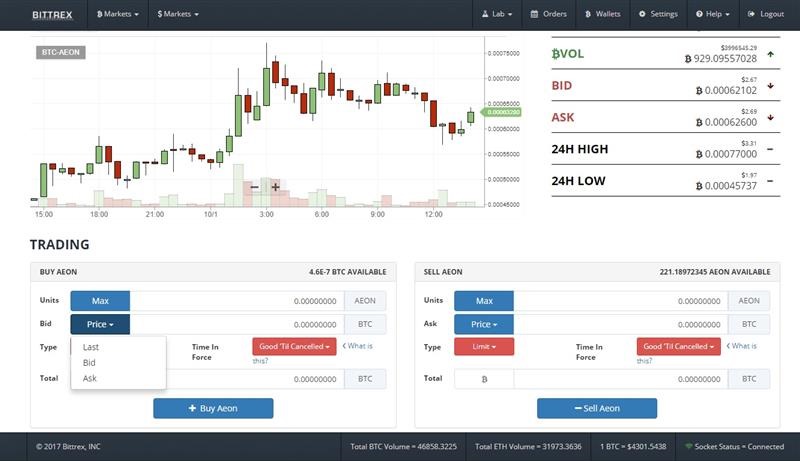The width and height of the screenshot is (800, 461).
Task: Click the current price marker on chart axis
Action: pyautogui.click(x=502, y=112)
